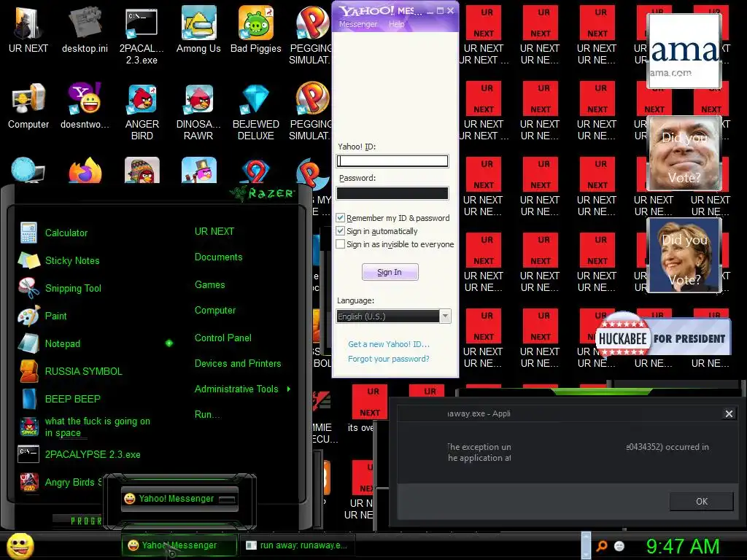Click the 2PACALYPSE 2.3.exe console icon
Viewport: 747px width, 560px height.
pyautogui.click(x=28, y=454)
